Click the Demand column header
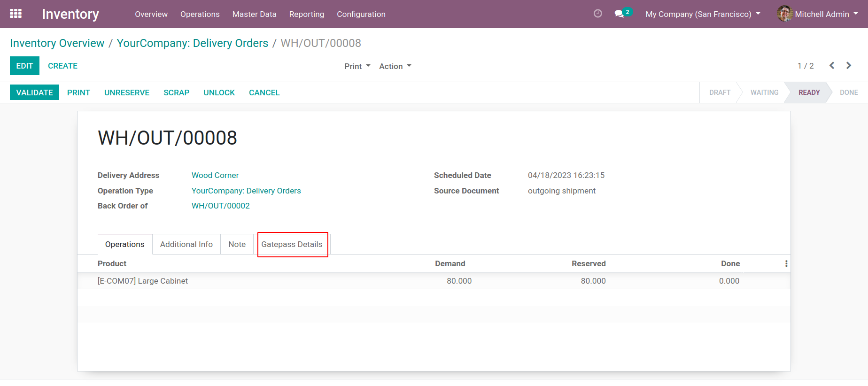The image size is (868, 386). point(450,263)
